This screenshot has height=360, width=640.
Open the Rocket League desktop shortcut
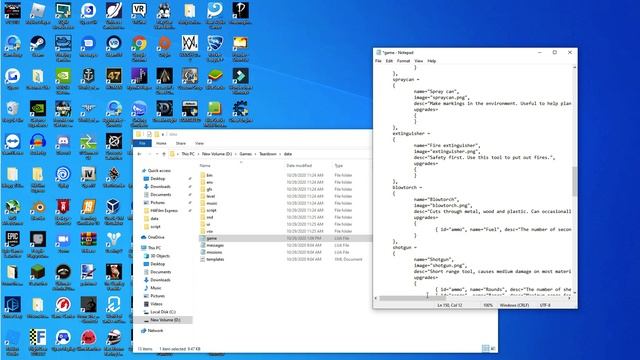coord(215,48)
